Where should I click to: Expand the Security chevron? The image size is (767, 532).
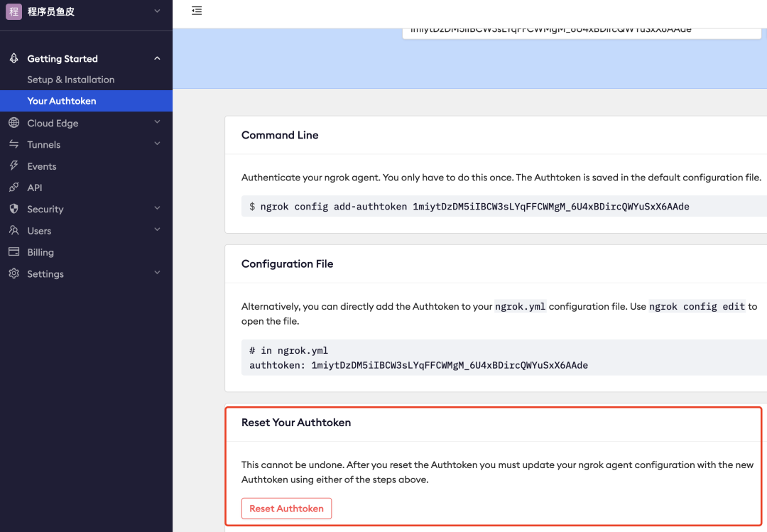(157, 208)
